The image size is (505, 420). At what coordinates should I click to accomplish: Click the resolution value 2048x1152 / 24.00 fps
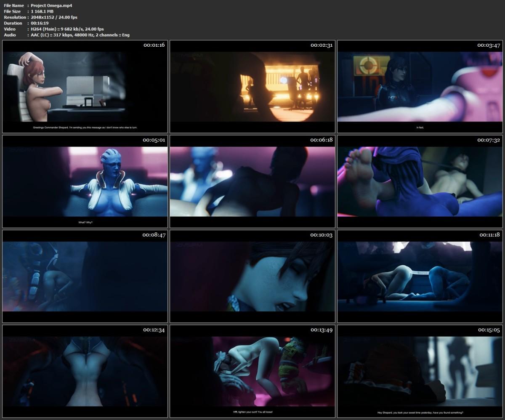54,17
